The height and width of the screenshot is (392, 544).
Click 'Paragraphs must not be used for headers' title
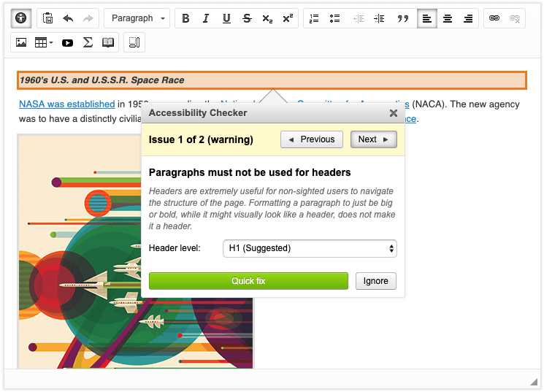click(x=250, y=172)
